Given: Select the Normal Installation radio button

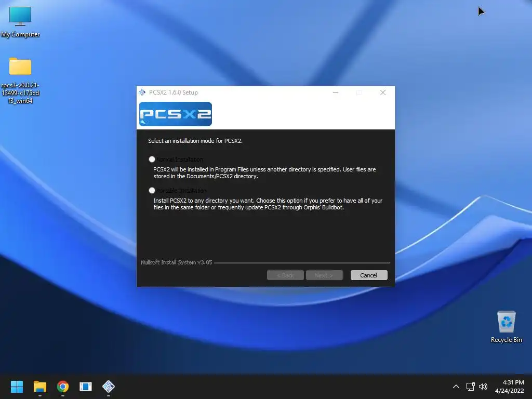Looking at the screenshot, I should pyautogui.click(x=152, y=159).
